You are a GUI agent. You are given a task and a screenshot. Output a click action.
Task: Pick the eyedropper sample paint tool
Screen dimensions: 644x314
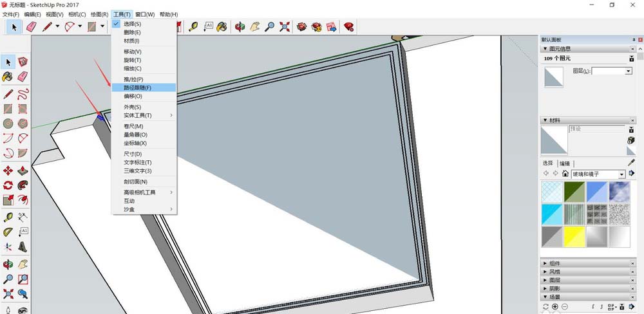click(631, 163)
